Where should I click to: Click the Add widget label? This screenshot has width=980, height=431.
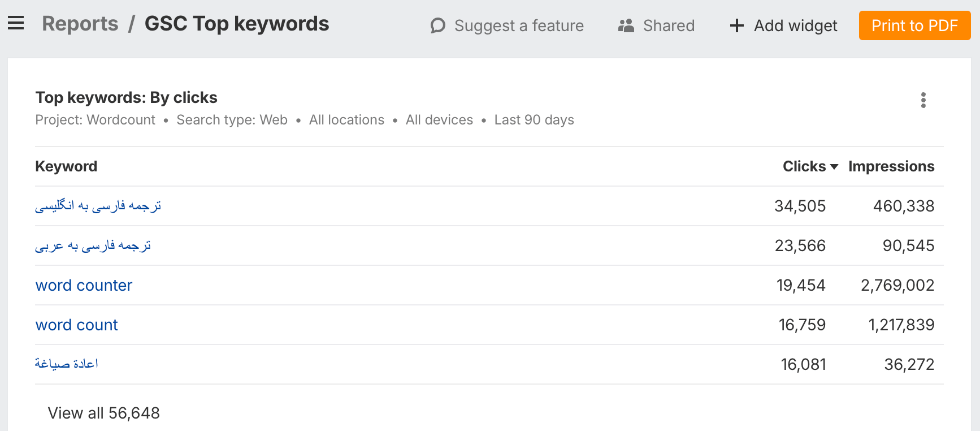[x=795, y=25]
